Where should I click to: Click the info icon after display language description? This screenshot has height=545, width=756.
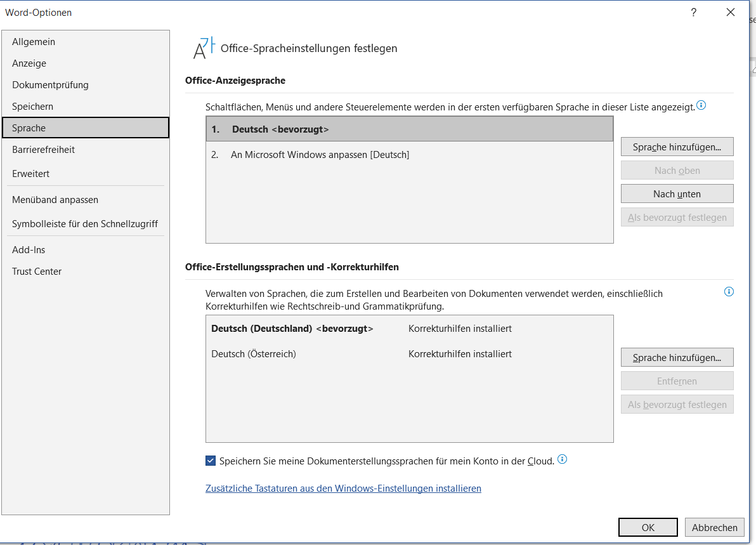point(701,105)
